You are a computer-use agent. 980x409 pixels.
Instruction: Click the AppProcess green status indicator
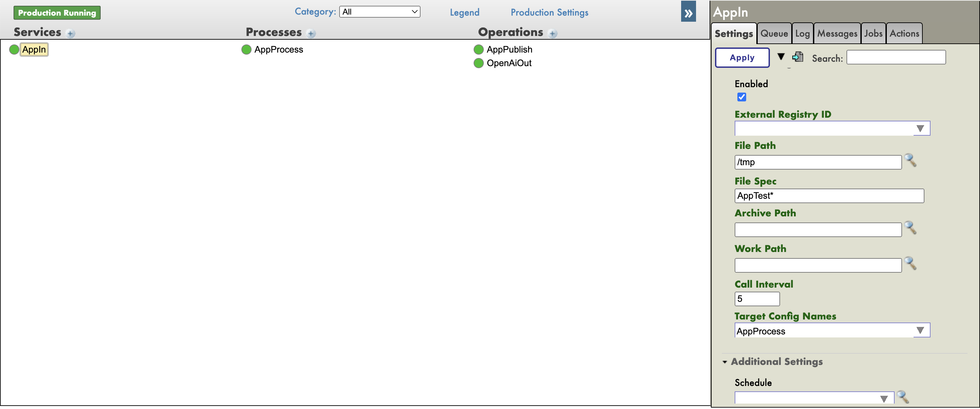[x=246, y=50]
